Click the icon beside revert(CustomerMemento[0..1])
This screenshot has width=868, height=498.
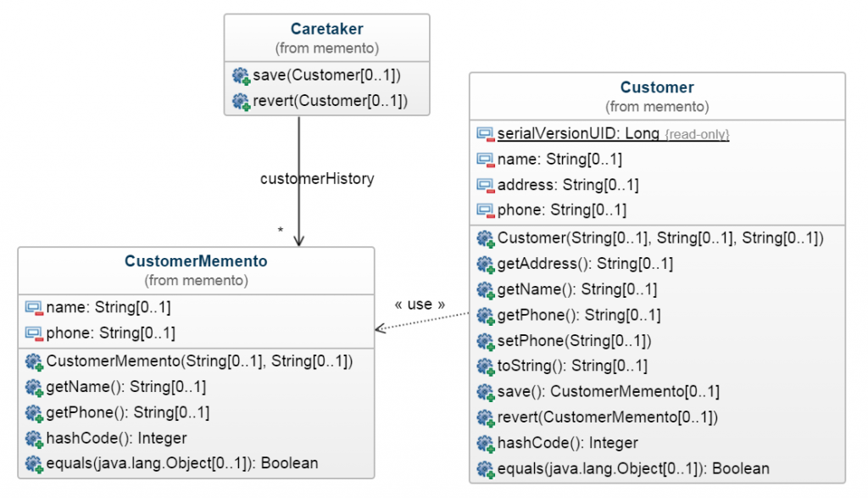point(486,417)
